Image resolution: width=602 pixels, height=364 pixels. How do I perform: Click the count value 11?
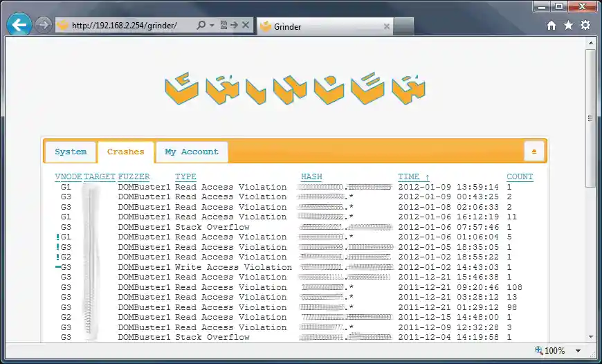pyautogui.click(x=512, y=217)
